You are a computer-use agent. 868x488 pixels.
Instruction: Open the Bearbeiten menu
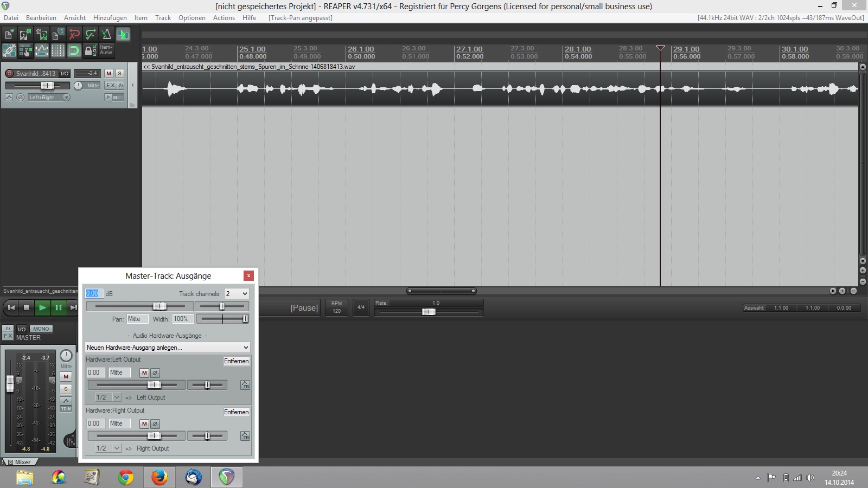click(41, 18)
